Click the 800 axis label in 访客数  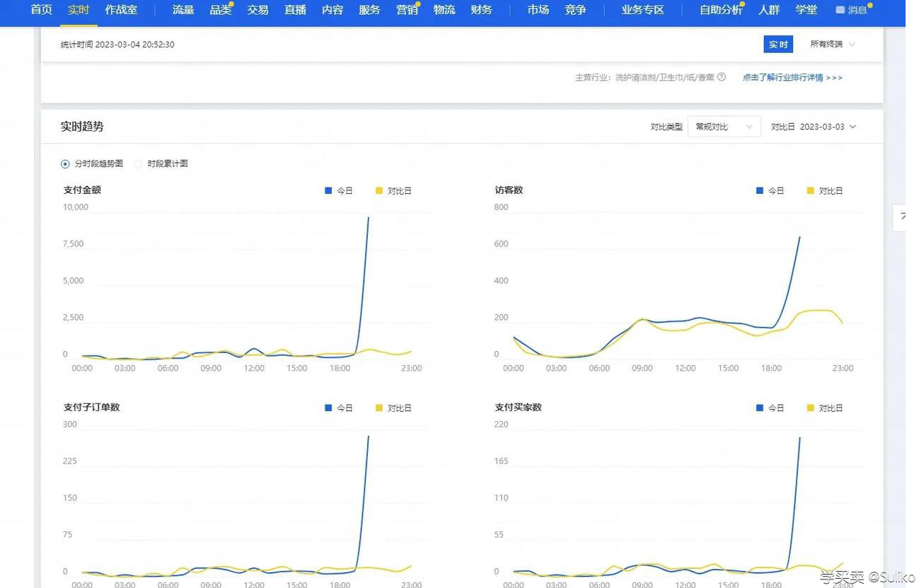pyautogui.click(x=502, y=207)
